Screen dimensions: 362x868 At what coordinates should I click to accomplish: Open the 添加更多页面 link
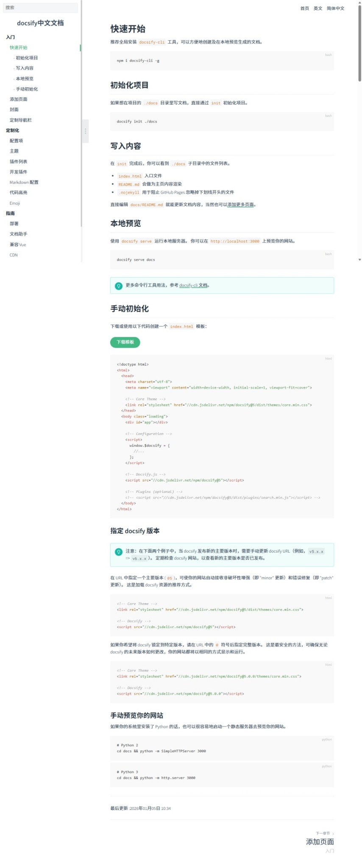(241, 205)
